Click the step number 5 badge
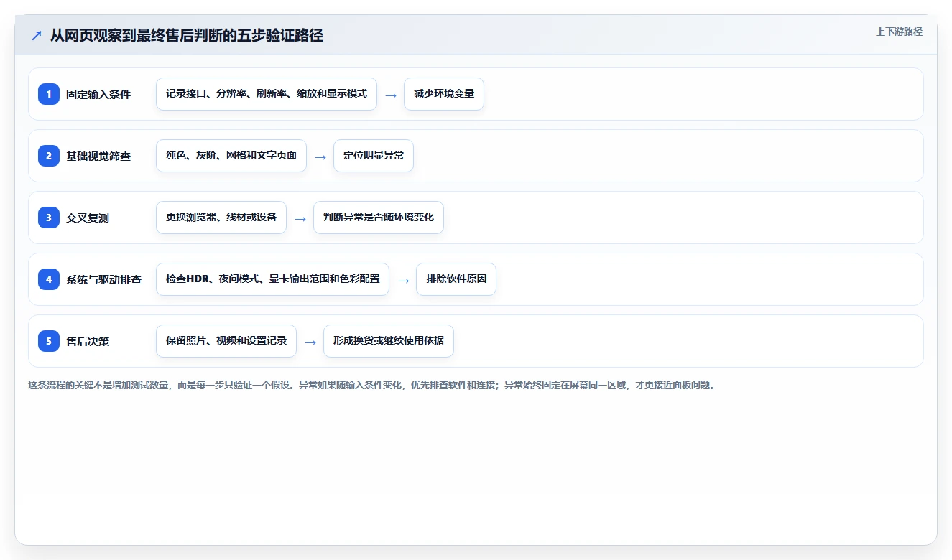 [x=49, y=340]
